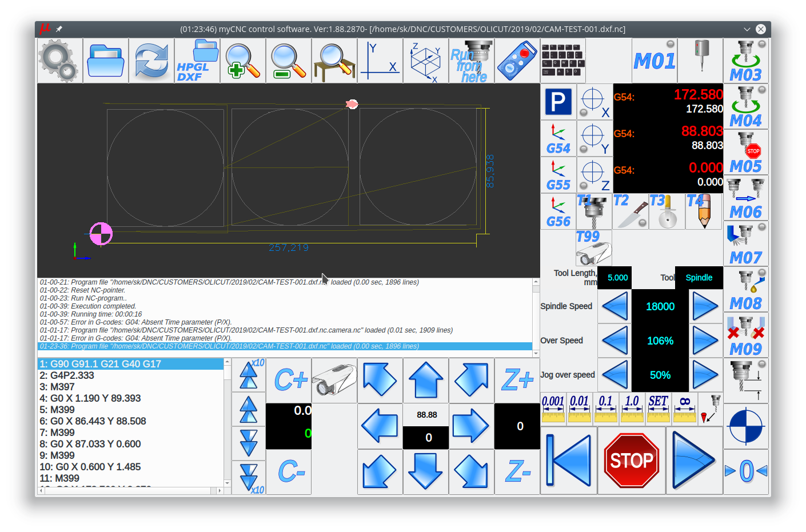Viewport: 806px width, 532px height.
Task: Open the HPGL DXF import tool
Action: 197,61
